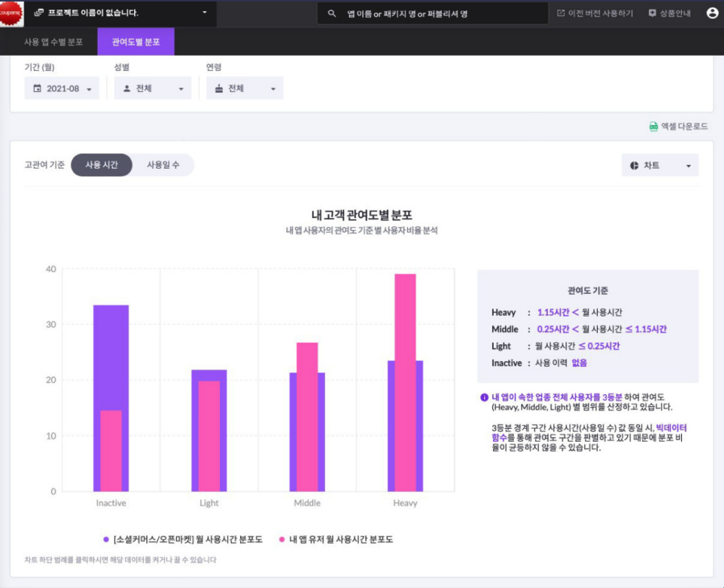The height and width of the screenshot is (588, 724).
Task: Open the 차트 view type dropdown
Action: click(660, 166)
